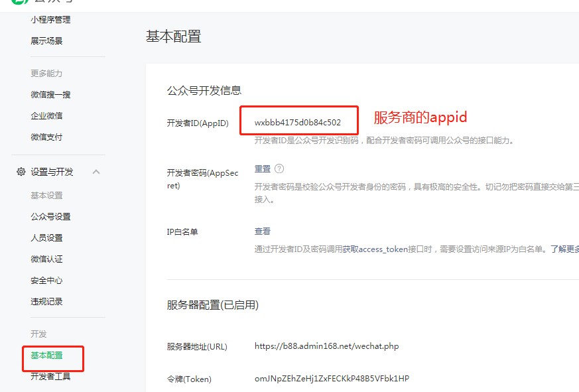Click the 开发 group label in sidebar
Screen dimensions: 579x392
click(x=38, y=334)
